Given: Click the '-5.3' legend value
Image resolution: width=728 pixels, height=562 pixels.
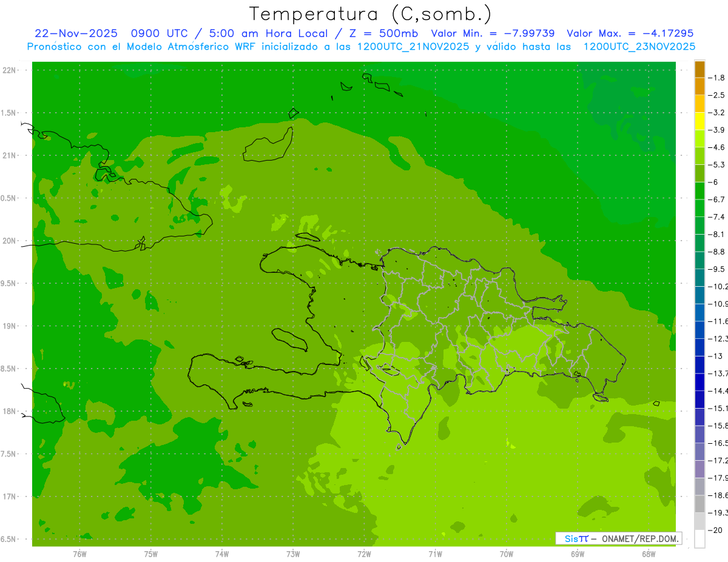Looking at the screenshot, I should 717,164.
